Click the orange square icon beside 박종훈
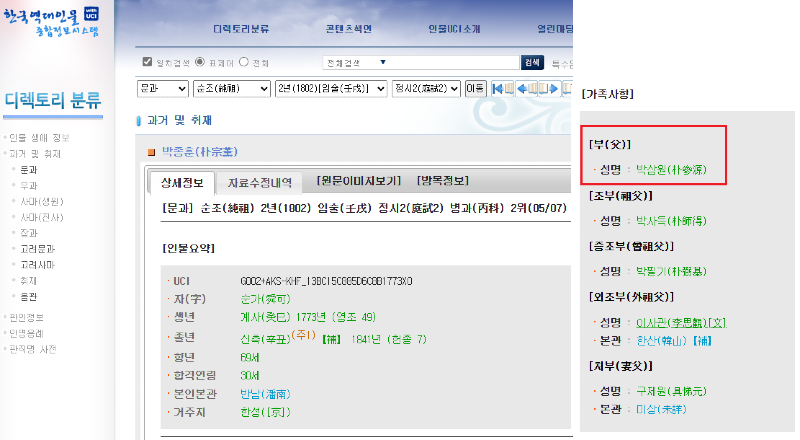Viewport: 800px width, 440px height. [x=151, y=152]
